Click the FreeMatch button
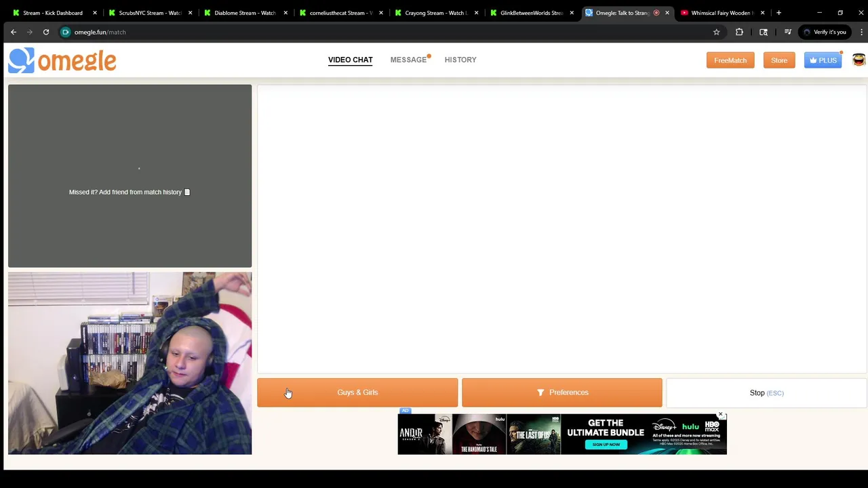The height and width of the screenshot is (488, 868). 730,60
